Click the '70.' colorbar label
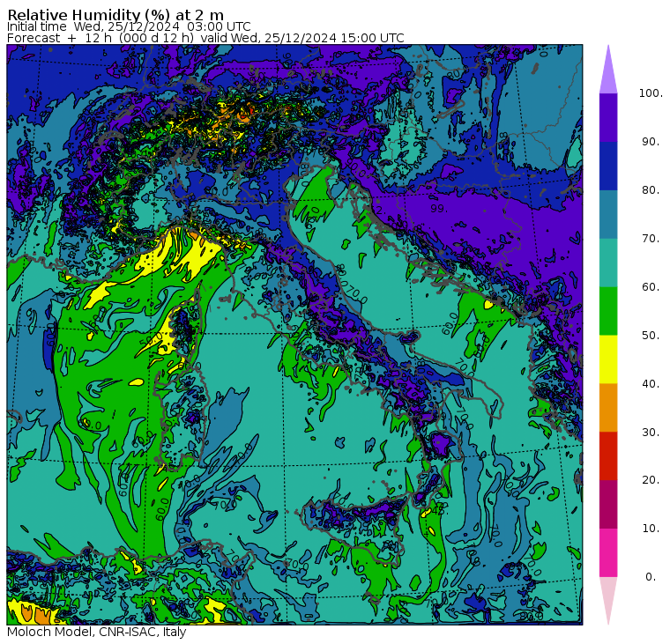 pyautogui.click(x=651, y=238)
